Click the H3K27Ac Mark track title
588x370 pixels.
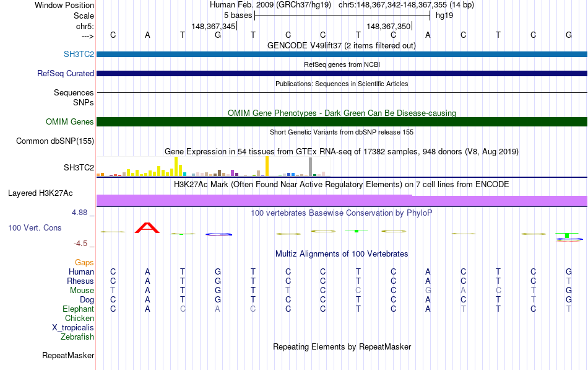[342, 185]
